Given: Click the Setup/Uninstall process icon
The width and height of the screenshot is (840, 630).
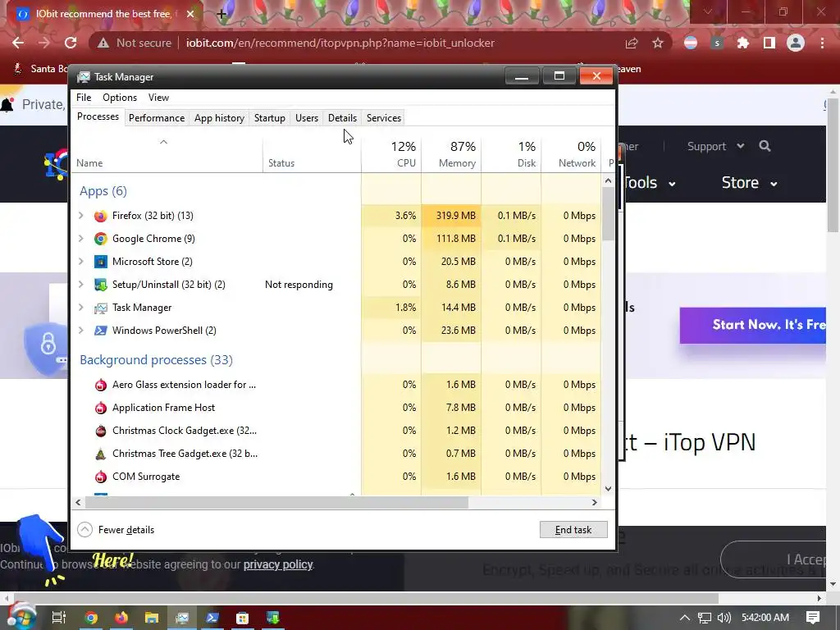Looking at the screenshot, I should (100, 285).
